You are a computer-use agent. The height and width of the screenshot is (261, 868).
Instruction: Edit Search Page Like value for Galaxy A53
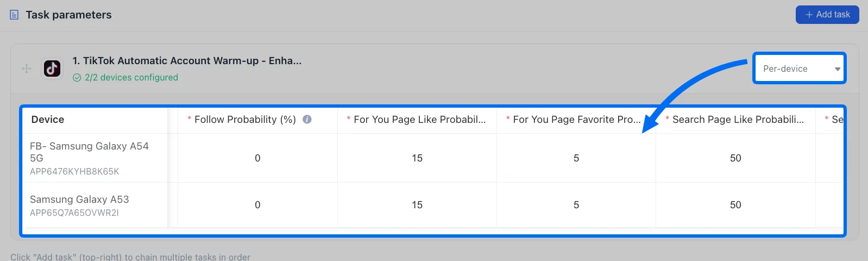point(735,205)
